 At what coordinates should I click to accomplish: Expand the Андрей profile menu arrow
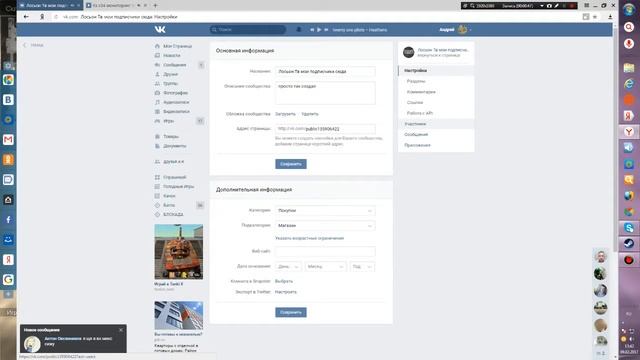[470, 30]
